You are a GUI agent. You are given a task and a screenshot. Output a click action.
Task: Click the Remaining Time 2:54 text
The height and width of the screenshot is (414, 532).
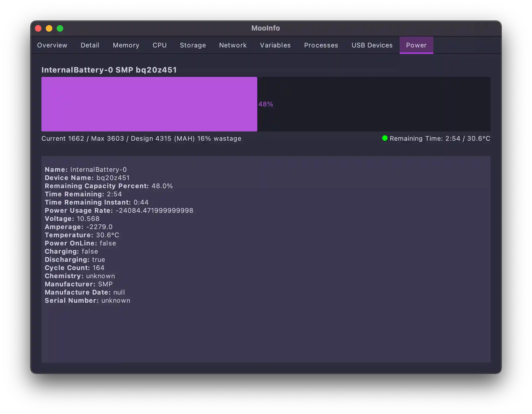(x=425, y=139)
